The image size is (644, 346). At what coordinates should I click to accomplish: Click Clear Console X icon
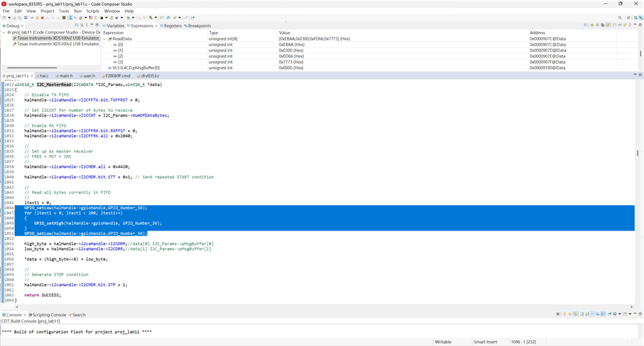[557, 314]
